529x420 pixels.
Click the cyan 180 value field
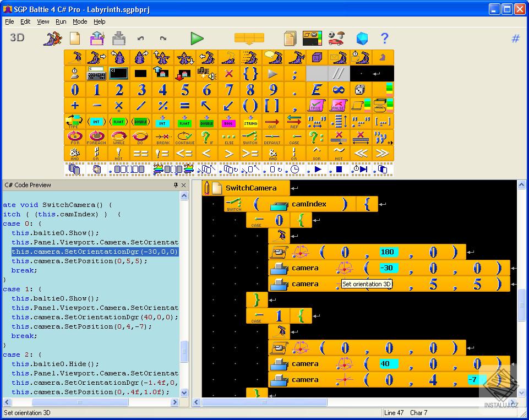coord(388,252)
